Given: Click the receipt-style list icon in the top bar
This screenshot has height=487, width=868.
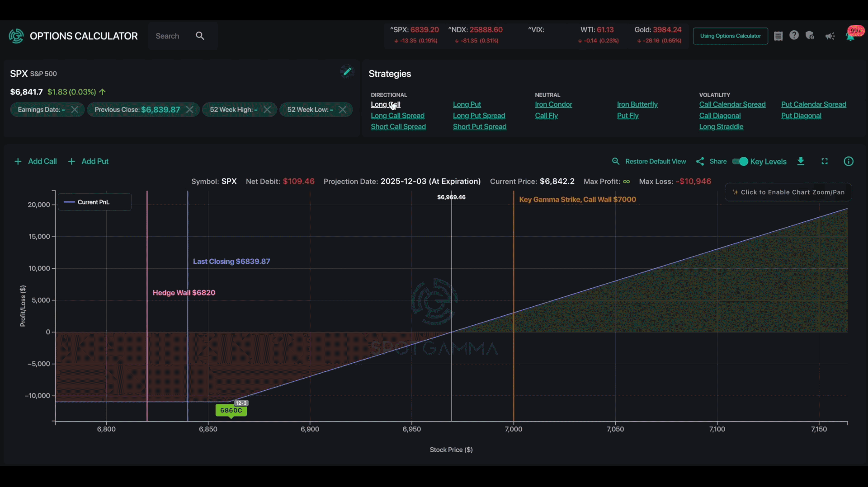Looking at the screenshot, I should 778,36.
